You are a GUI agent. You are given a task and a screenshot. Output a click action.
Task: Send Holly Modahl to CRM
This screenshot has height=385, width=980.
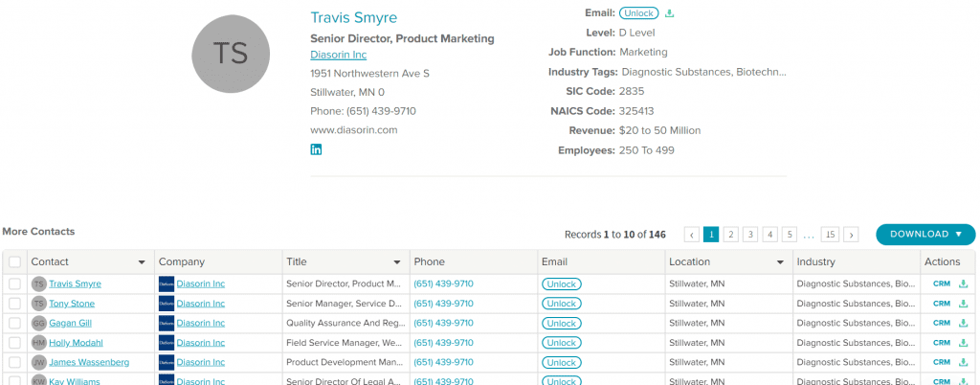942,343
